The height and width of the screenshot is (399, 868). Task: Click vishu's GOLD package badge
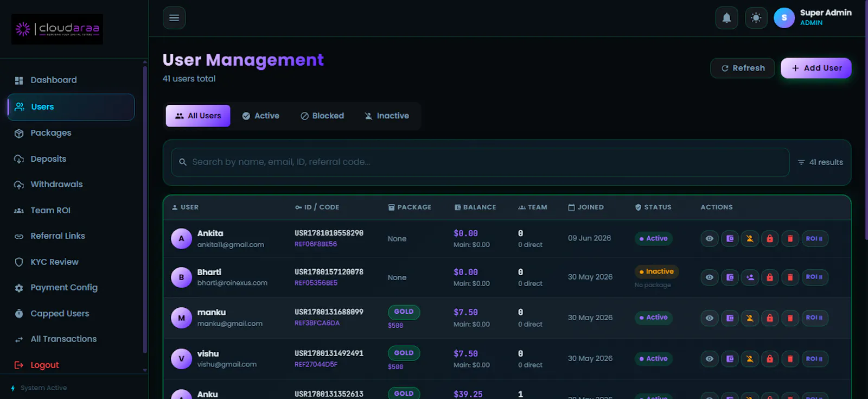[404, 353]
